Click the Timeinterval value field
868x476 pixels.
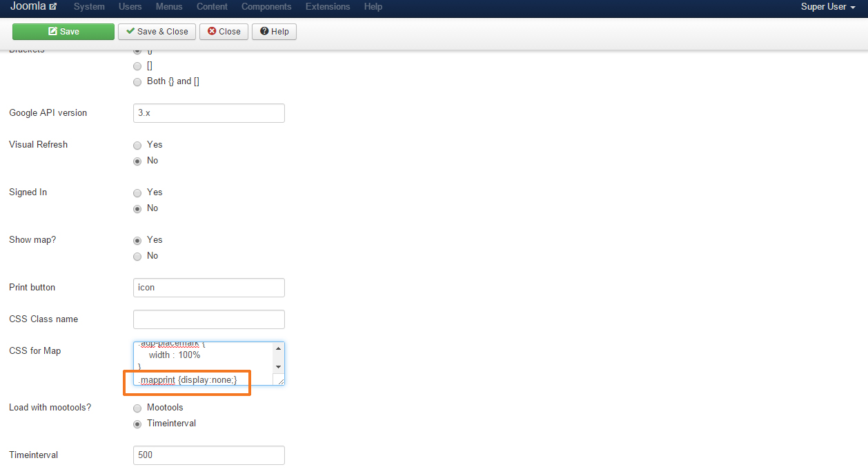tap(209, 455)
